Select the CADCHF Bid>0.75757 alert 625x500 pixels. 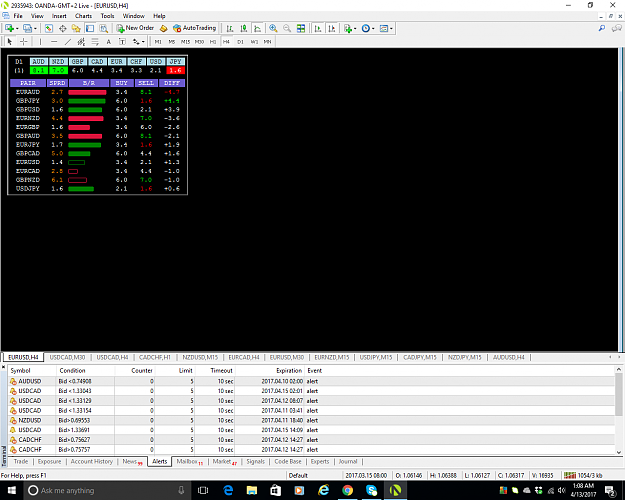click(x=311, y=449)
